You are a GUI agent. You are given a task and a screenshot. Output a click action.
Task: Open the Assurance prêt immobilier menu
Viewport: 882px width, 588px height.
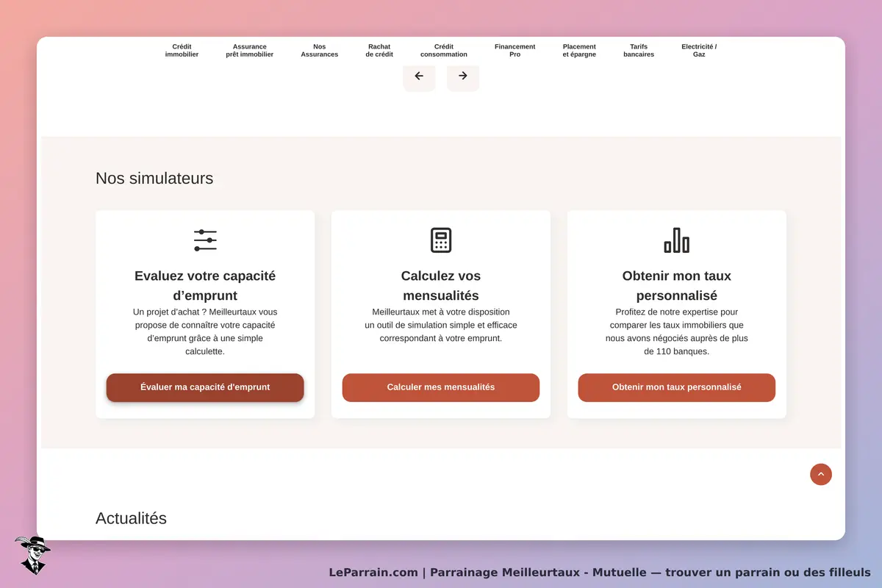[250, 51]
